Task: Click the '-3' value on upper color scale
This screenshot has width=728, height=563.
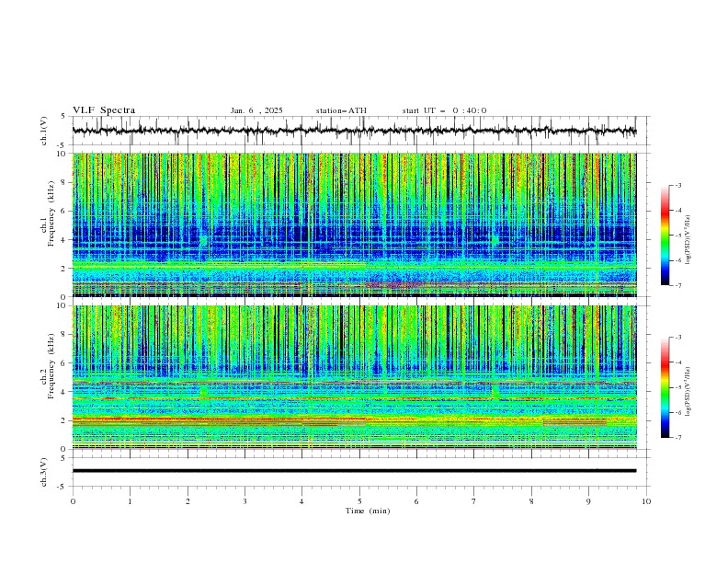Action: click(677, 185)
